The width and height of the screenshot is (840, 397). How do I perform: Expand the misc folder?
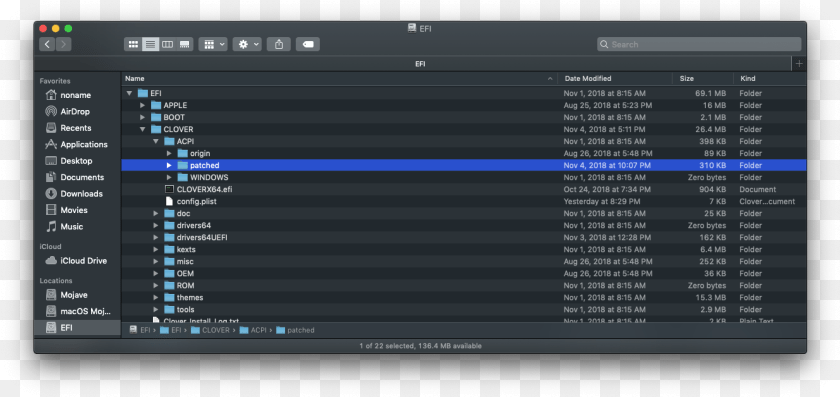click(x=155, y=261)
